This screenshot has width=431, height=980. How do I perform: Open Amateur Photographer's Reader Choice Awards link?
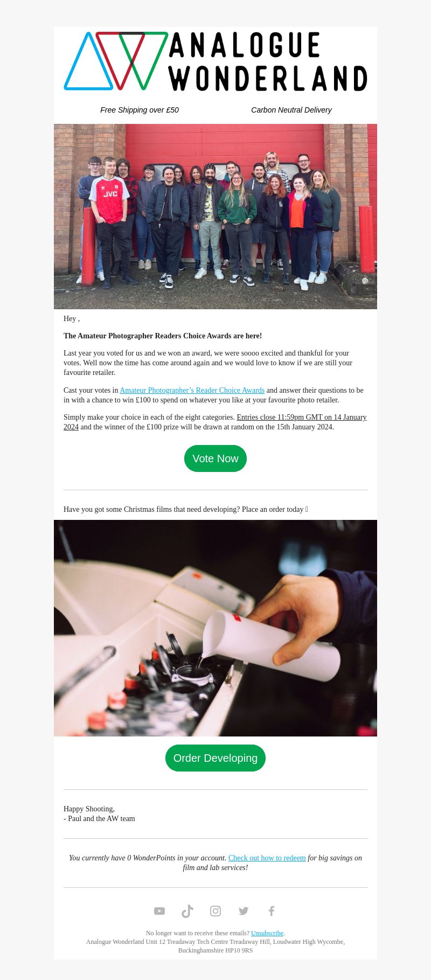pyautogui.click(x=192, y=390)
